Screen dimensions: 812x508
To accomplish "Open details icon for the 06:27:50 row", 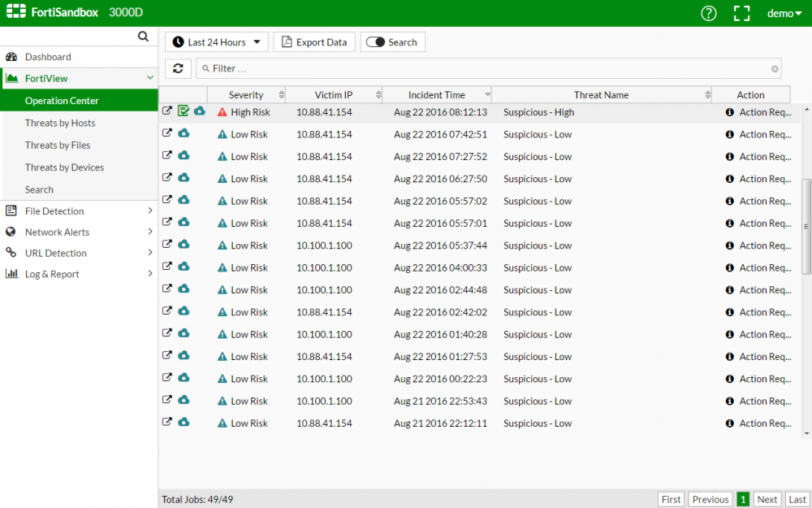I will click(166, 177).
